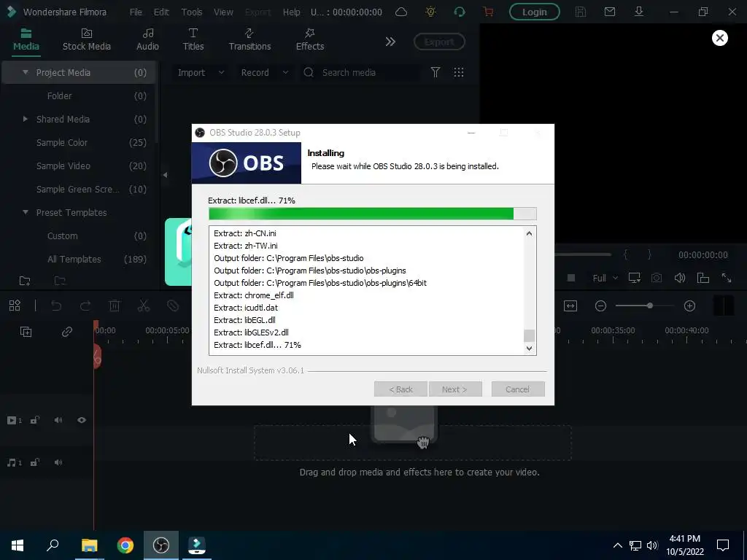747x560 pixels.
Task: Switch to the Transitions tab
Action: pyautogui.click(x=249, y=39)
